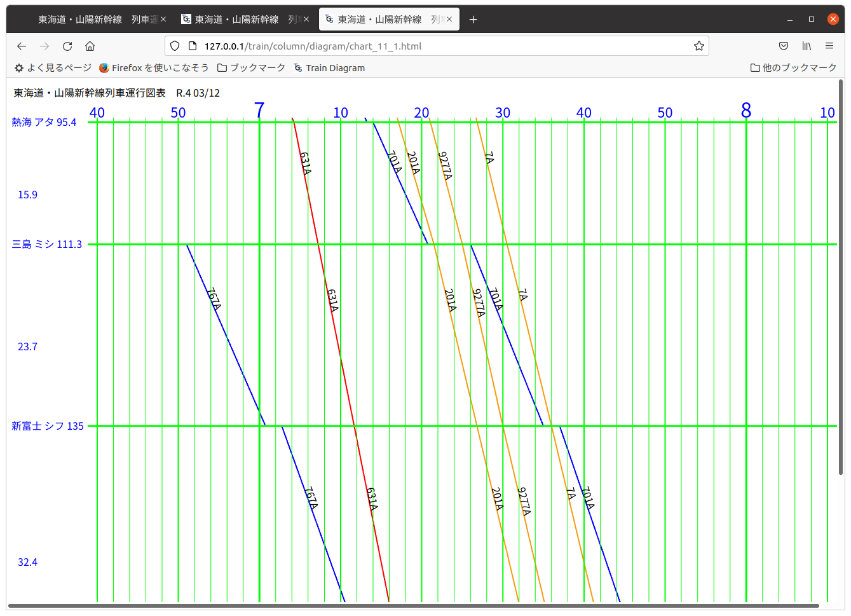This screenshot has width=851, height=616.
Task: Close the Firefox window
Action: 833,19
